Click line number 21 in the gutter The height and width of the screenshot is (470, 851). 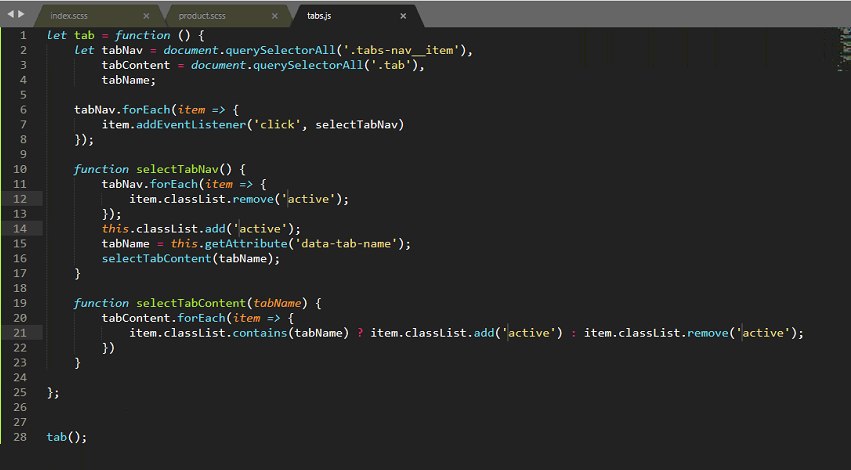click(x=20, y=333)
